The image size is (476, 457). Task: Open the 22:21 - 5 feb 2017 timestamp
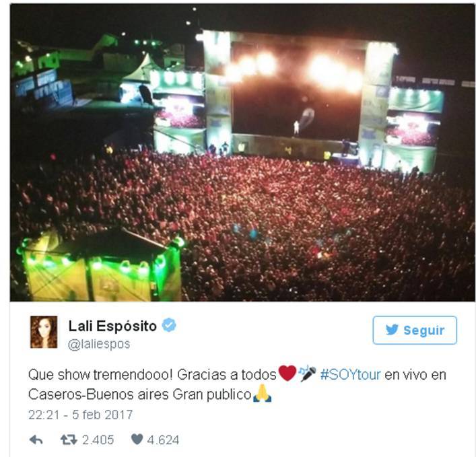[80, 415]
